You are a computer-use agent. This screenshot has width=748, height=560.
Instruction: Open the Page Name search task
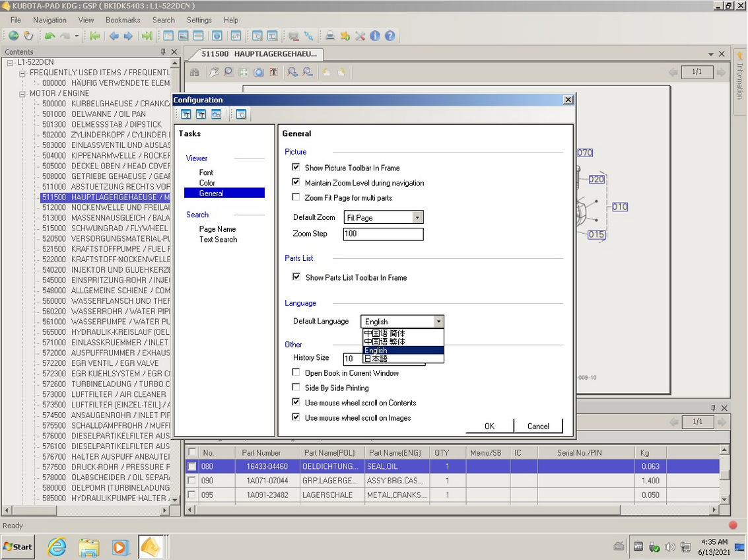217,229
